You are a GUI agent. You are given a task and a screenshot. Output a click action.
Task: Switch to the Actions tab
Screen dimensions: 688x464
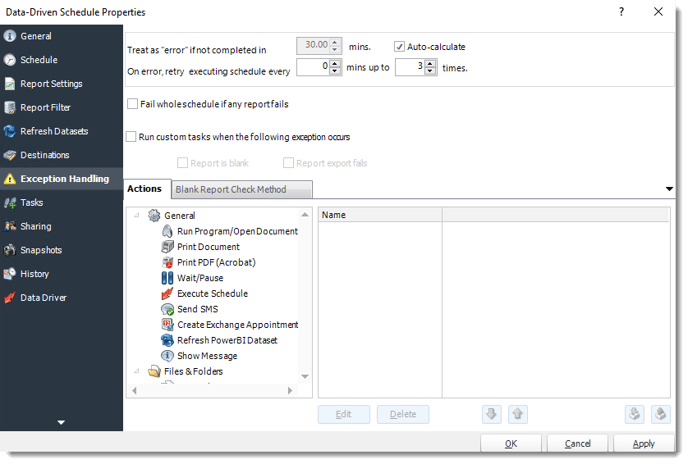[147, 189]
